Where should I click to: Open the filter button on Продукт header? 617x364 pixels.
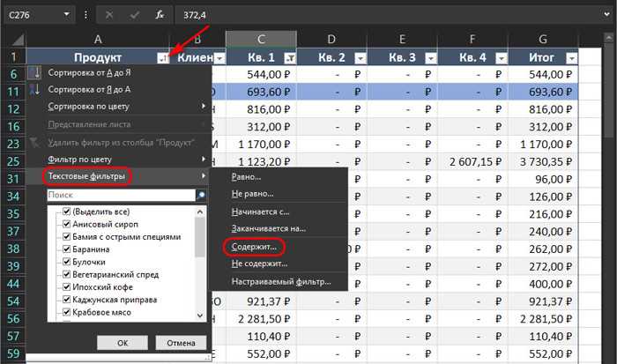[x=162, y=58]
